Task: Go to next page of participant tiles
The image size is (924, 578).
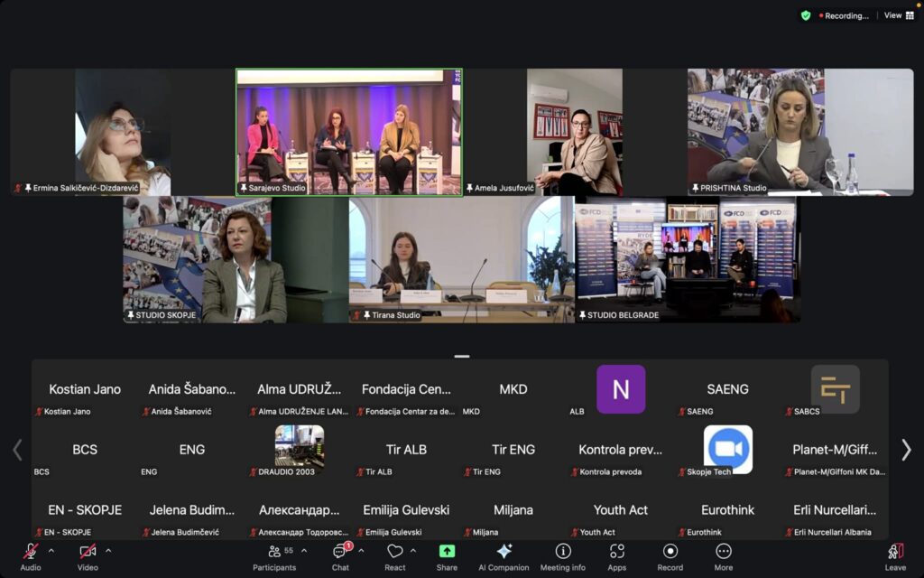Action: 906,450
